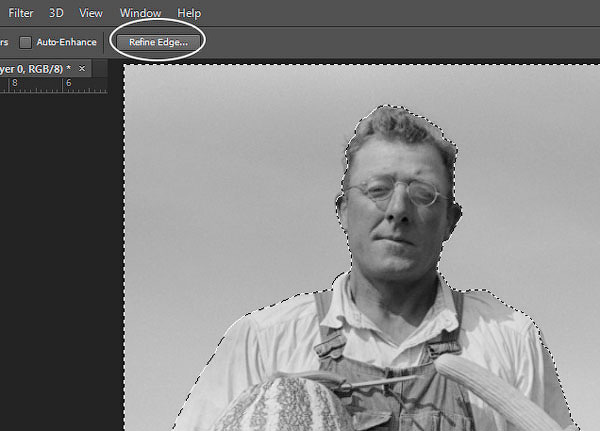The width and height of the screenshot is (600, 431).
Task: Enable the Auto-Enhance checkbox
Action: pos(25,42)
